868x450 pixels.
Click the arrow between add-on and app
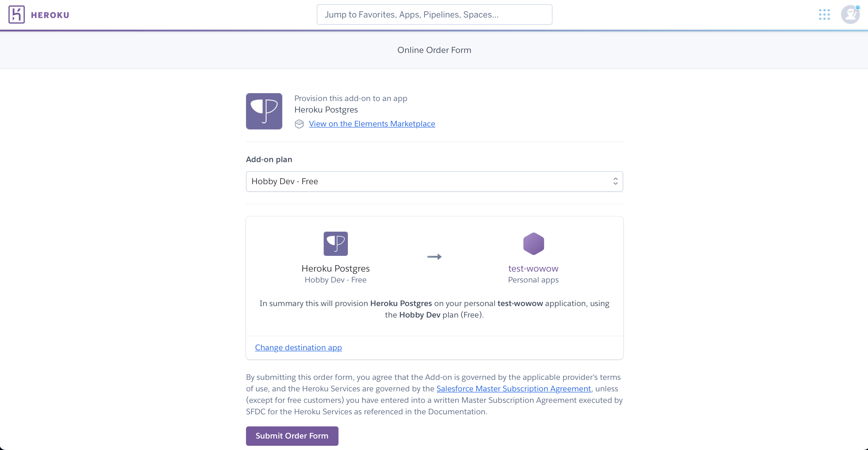pyautogui.click(x=434, y=257)
